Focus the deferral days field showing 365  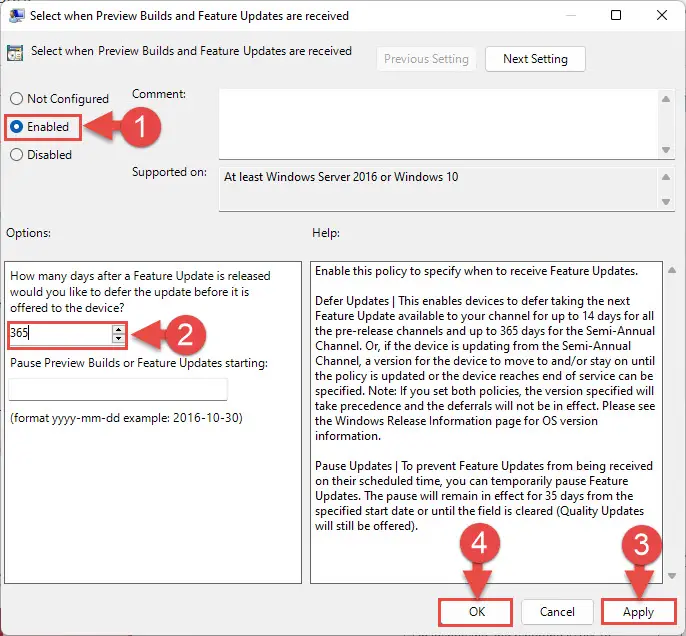[60, 333]
